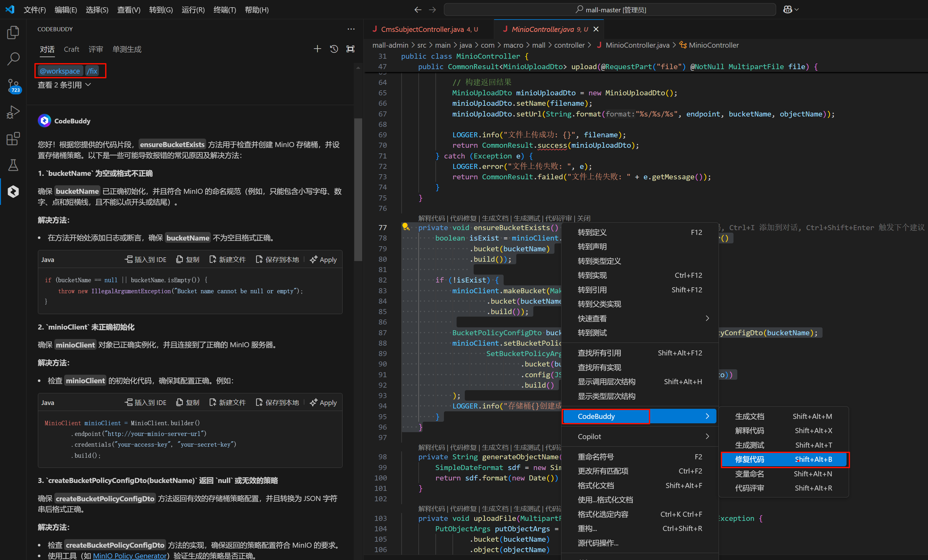Open chat history clock icon
Viewport: 928px width, 560px height.
pos(334,49)
